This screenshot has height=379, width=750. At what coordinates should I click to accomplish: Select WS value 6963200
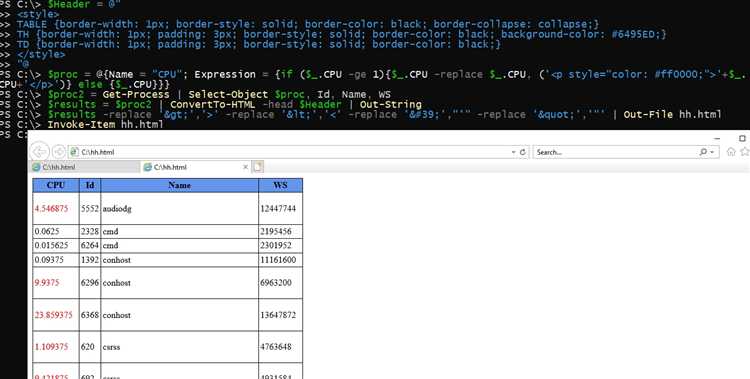(276, 283)
